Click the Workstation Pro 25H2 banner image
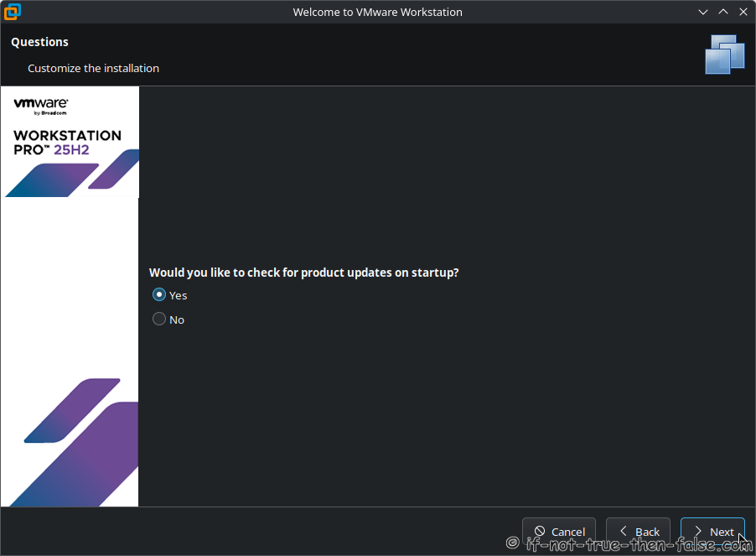Screen dimensions: 756x556 click(x=70, y=142)
